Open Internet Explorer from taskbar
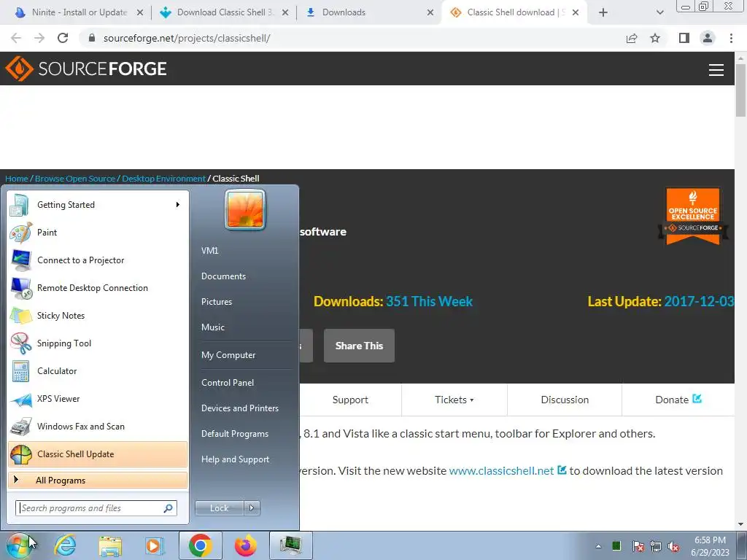The height and width of the screenshot is (560, 747). tap(65, 545)
